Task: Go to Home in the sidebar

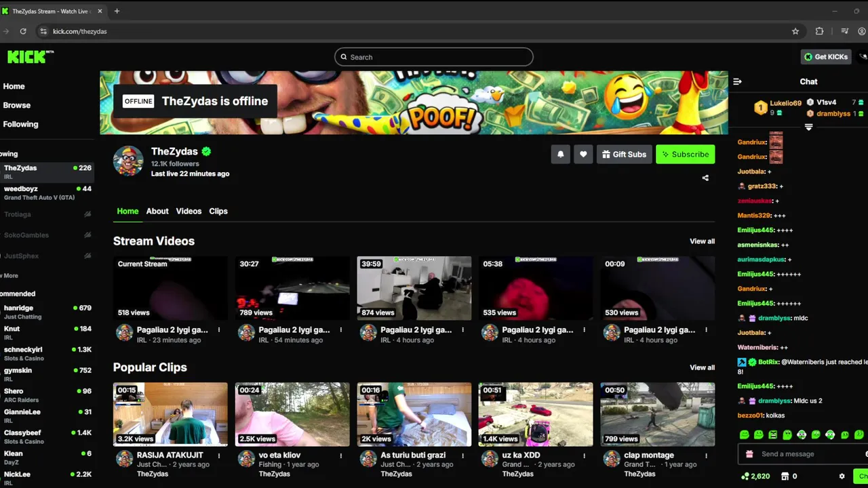Action: (x=14, y=87)
